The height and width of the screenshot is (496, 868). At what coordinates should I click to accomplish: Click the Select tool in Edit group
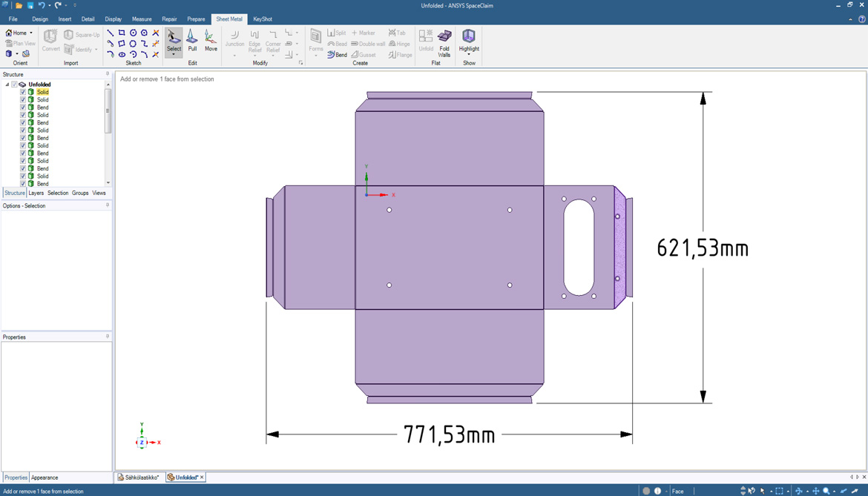(174, 42)
